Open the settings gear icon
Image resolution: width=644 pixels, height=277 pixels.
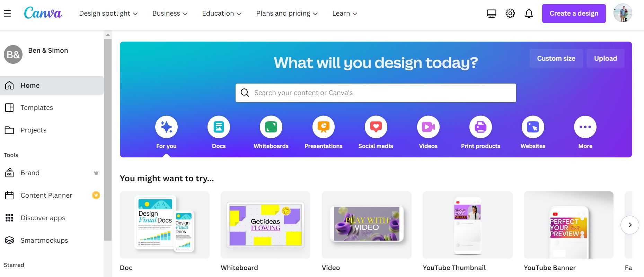point(510,14)
